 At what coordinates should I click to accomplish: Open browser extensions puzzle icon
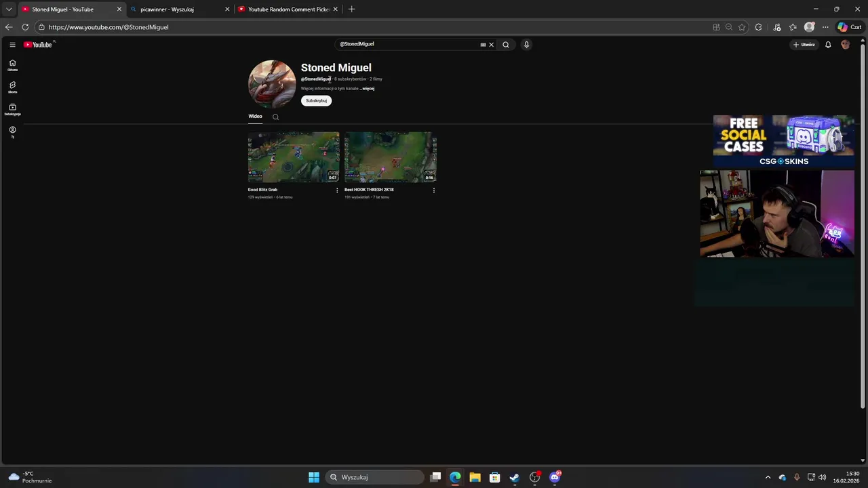(758, 27)
